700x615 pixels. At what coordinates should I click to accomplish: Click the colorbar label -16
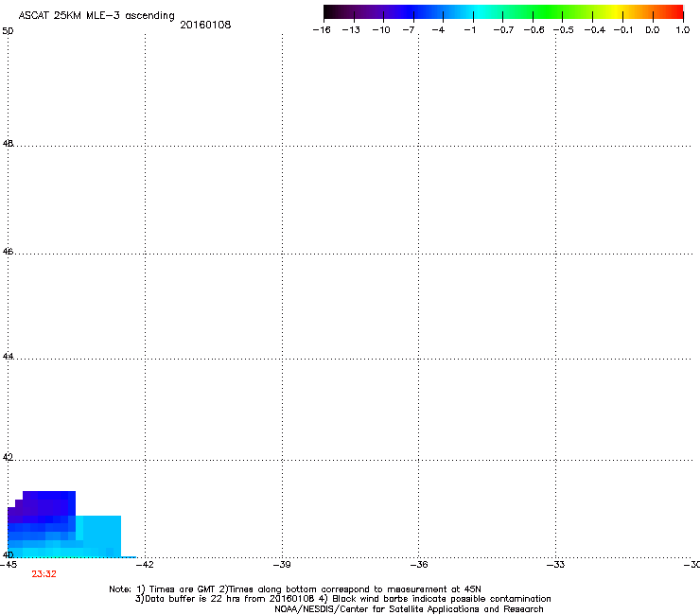click(x=322, y=30)
